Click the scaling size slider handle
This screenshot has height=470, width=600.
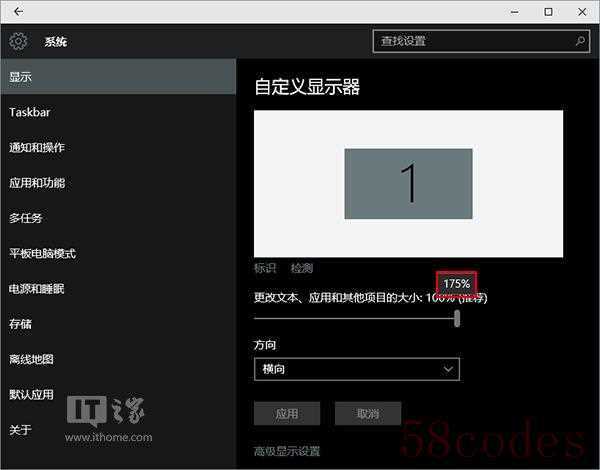(x=457, y=318)
